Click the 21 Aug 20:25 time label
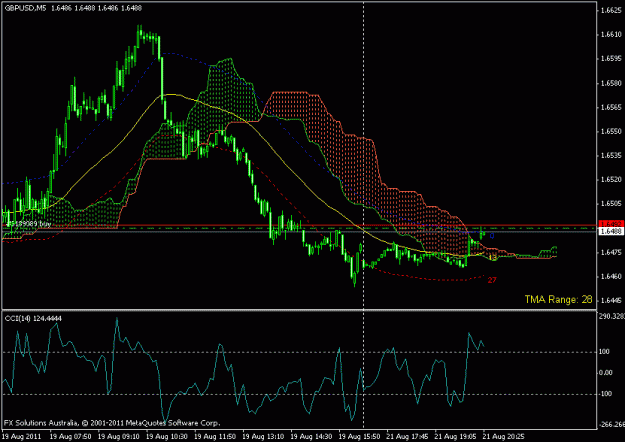This screenshot has height=442, width=625. [505, 436]
